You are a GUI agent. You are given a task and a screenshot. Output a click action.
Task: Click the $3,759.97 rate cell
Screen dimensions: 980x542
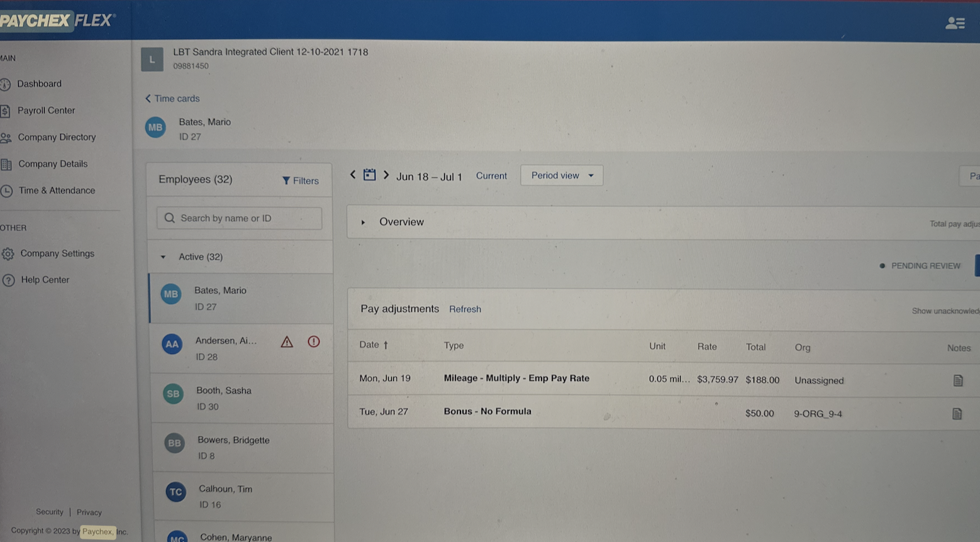tap(718, 380)
